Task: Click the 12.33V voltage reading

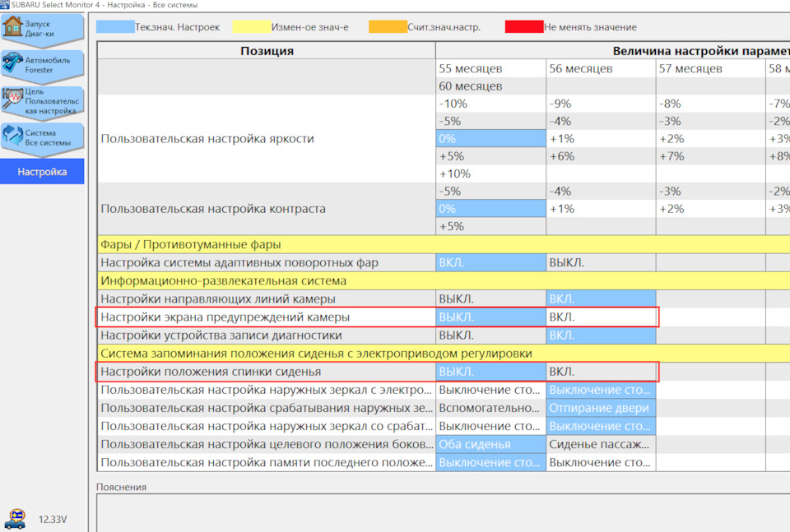Action: [x=53, y=520]
